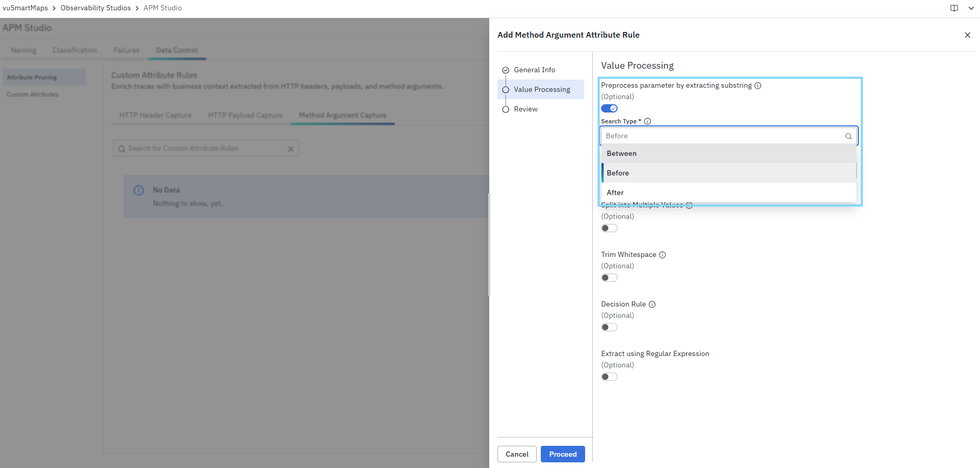The width and height of the screenshot is (980, 468).
Task: Click the page vertical scrollbar handle
Action: (x=488, y=244)
